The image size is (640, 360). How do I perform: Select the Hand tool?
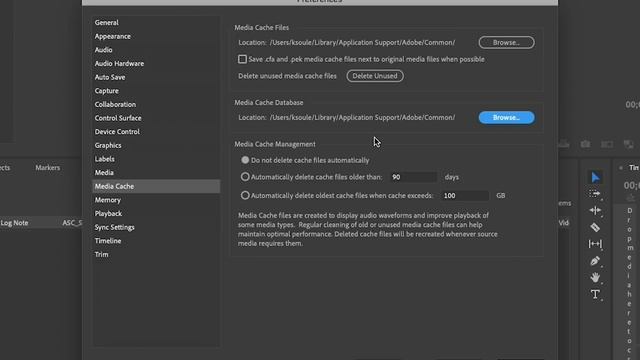pyautogui.click(x=595, y=278)
